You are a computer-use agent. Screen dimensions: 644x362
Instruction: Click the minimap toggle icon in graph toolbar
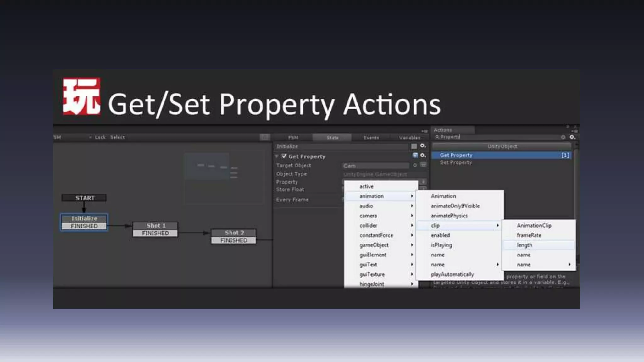click(264, 137)
